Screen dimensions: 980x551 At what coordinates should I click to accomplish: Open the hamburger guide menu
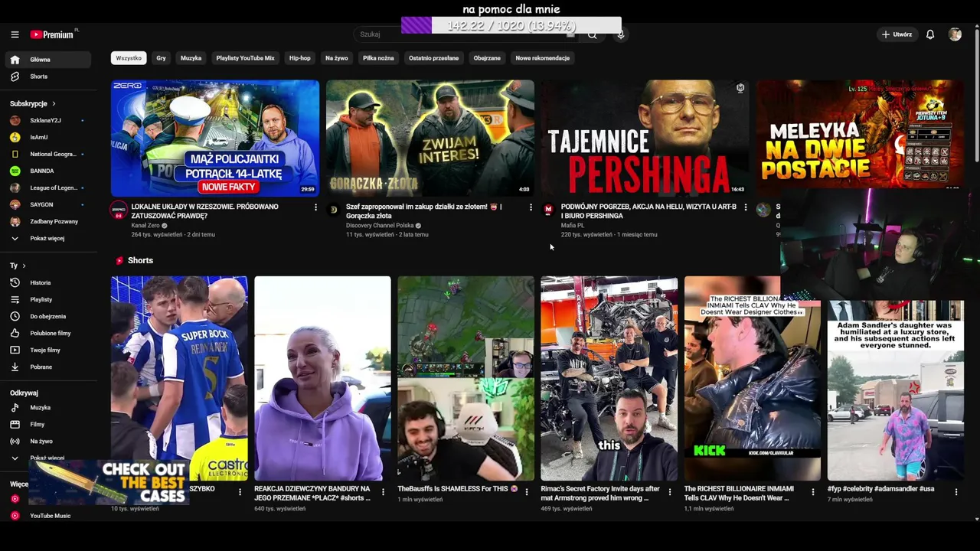coord(15,34)
